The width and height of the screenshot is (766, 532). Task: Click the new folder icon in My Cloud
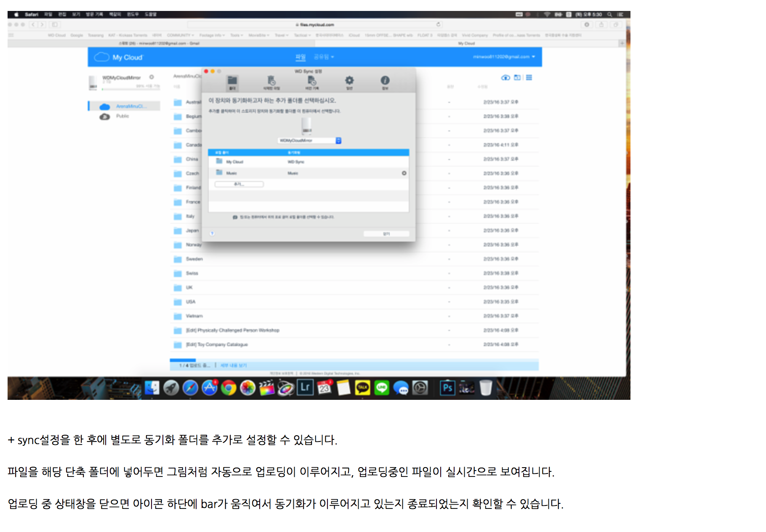pyautogui.click(x=517, y=78)
